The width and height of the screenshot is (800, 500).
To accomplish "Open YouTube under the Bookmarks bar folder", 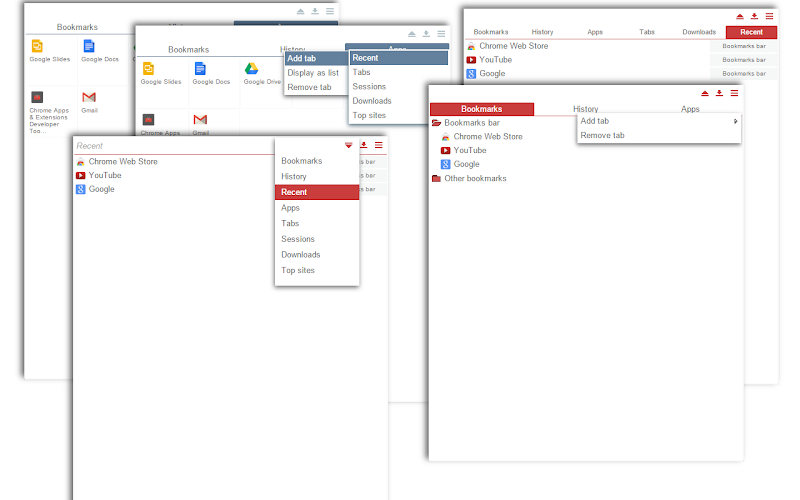I will (x=463, y=151).
